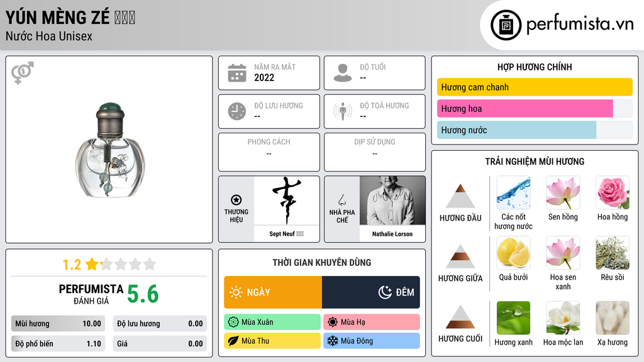Click the person icon beside Độ tuổi

coord(343,73)
